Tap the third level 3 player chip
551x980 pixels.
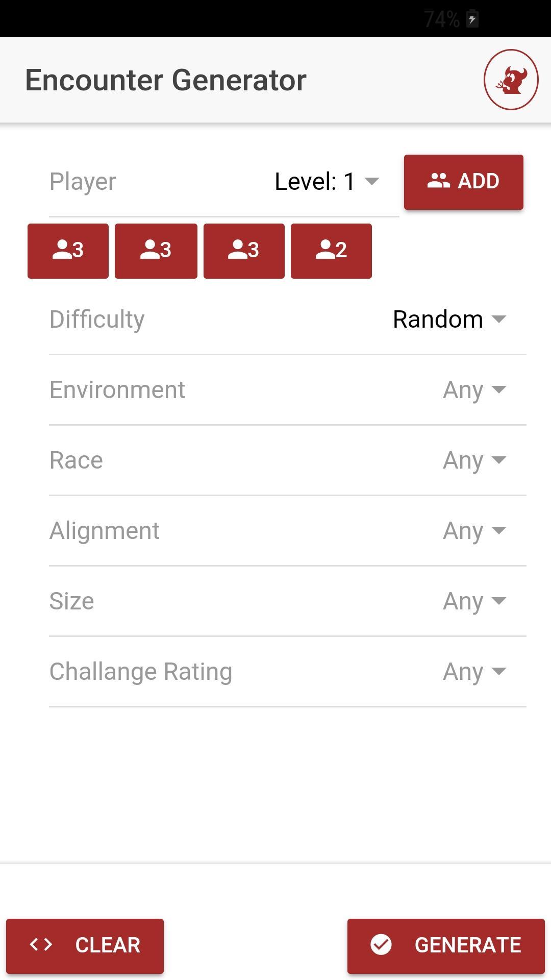[x=244, y=251]
